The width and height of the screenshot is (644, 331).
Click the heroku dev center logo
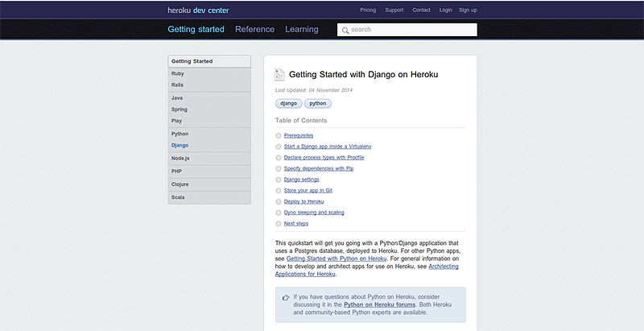[198, 10]
